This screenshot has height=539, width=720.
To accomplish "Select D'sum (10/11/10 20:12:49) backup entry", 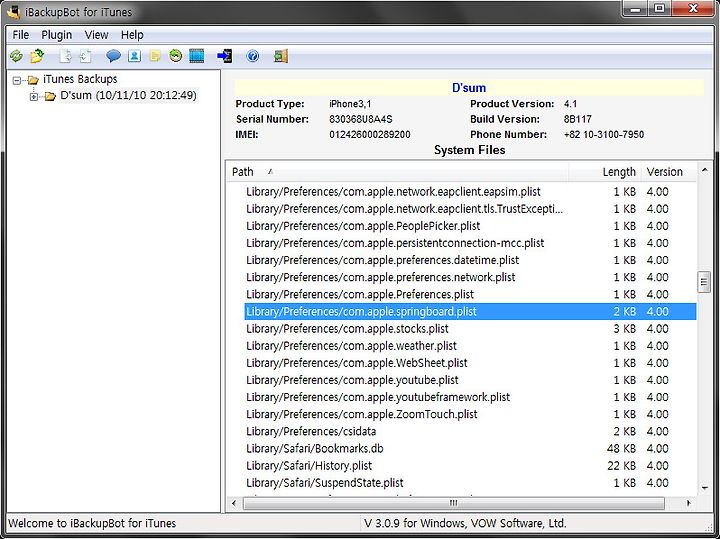I will click(x=128, y=95).
